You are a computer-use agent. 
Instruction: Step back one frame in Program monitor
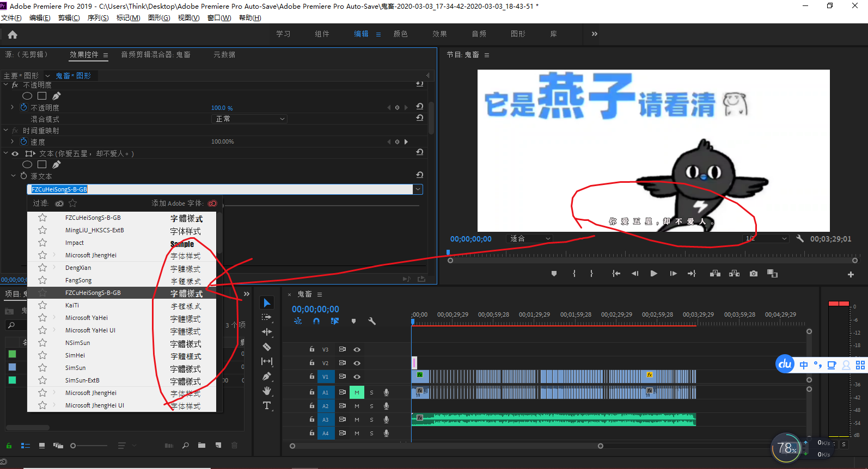tap(635, 274)
